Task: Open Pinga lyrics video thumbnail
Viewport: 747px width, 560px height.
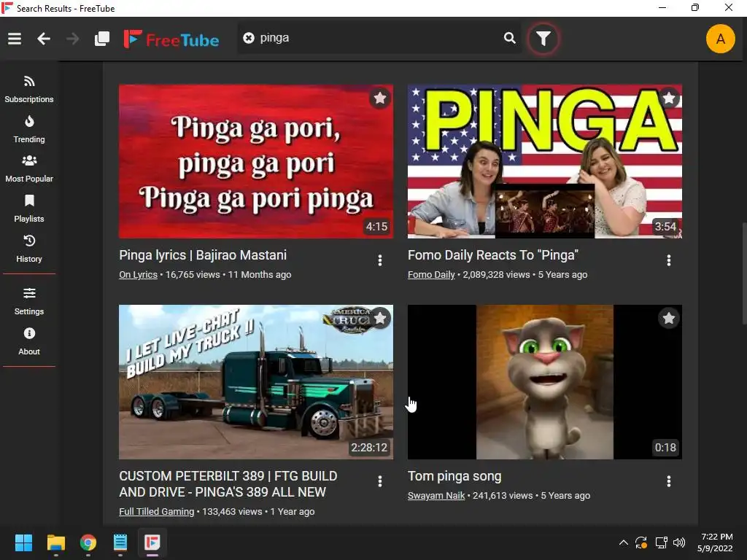Action: point(256,161)
